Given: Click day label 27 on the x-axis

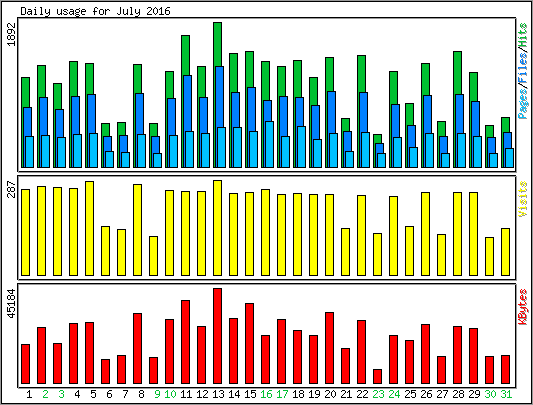Looking at the screenshot, I should 442,394.
